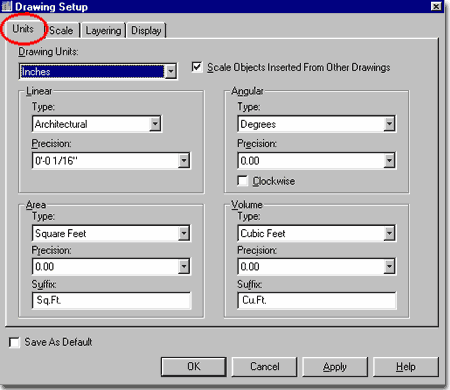450x390 pixels.
Task: Click the OK button
Action: click(194, 367)
